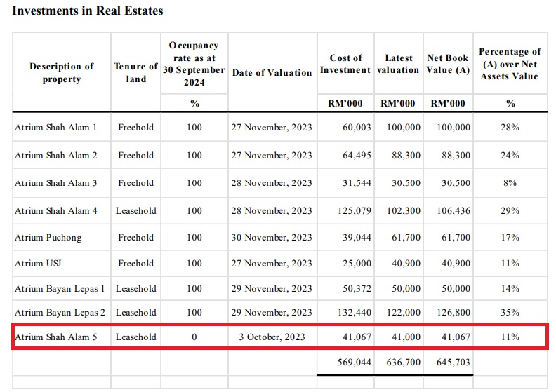Screen dimensions: 556x392
Task: Select the 'Description of property' column header
Action: (x=62, y=73)
